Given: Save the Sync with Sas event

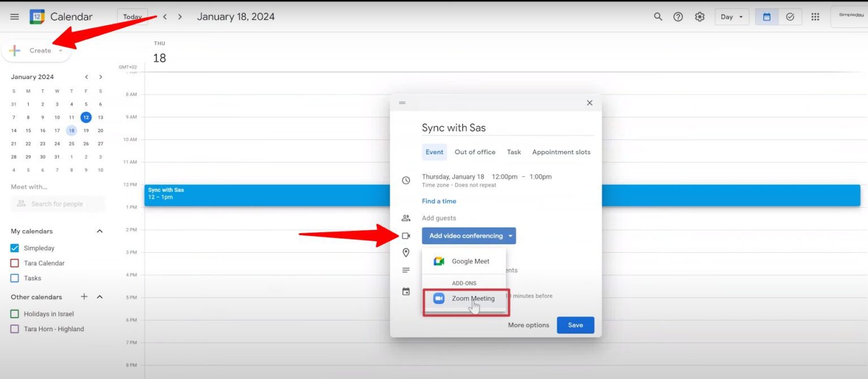Looking at the screenshot, I should 575,325.
